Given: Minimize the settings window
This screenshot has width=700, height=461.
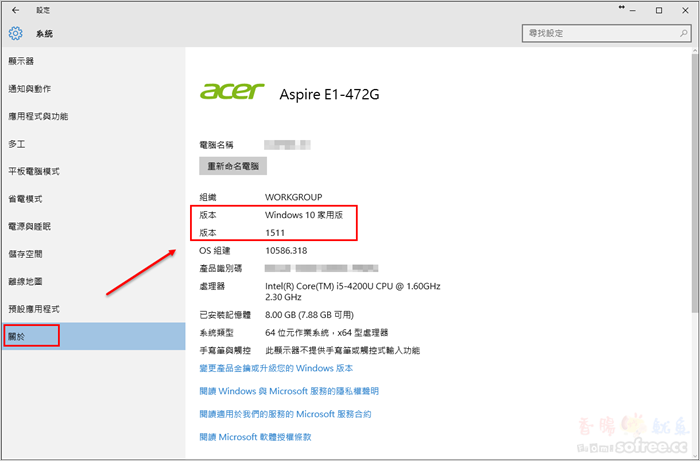Looking at the screenshot, I should tap(633, 11).
